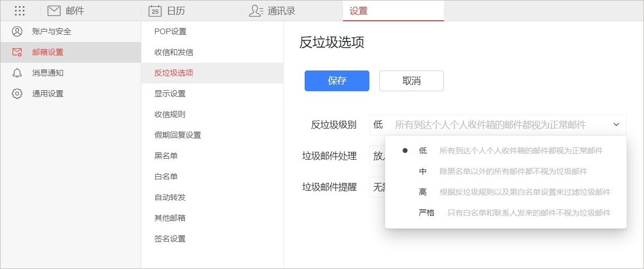644x269 pixels.
Task: Open the 垃圾邮件处理 dropdown
Action: tap(377, 156)
